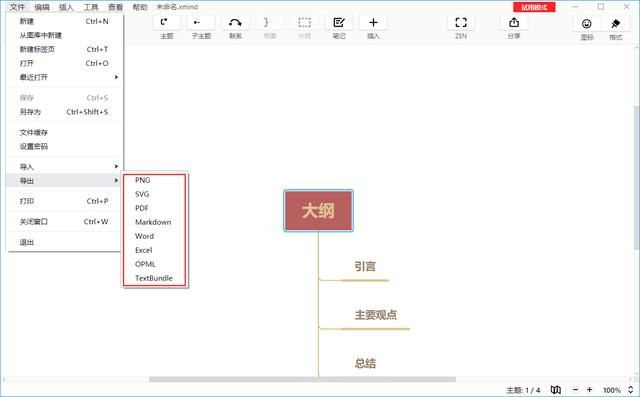Click the 笔记 (Notes) toolbar icon
Image resolution: width=640 pixels, height=397 pixels.
[339, 23]
